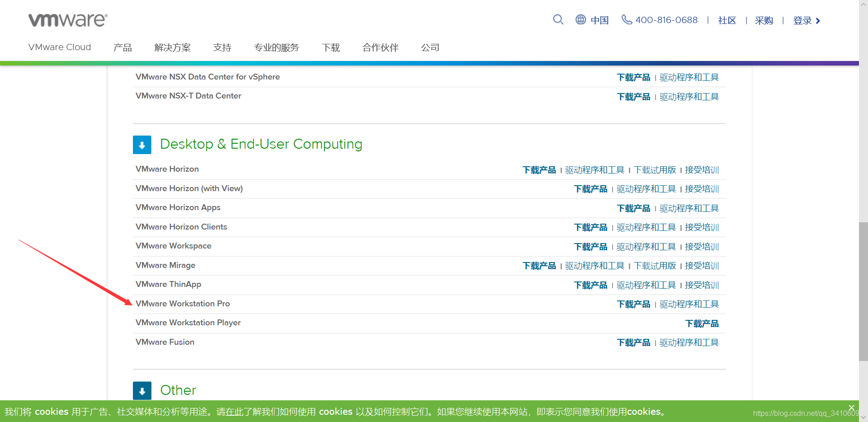
Task: Close the cookies banner X
Action: (851, 408)
